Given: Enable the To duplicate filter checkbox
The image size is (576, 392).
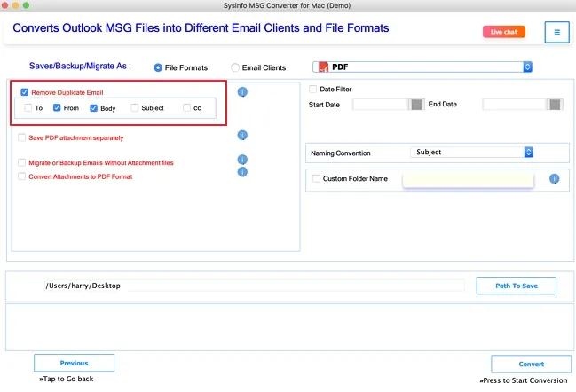Looking at the screenshot, I should coord(28,108).
